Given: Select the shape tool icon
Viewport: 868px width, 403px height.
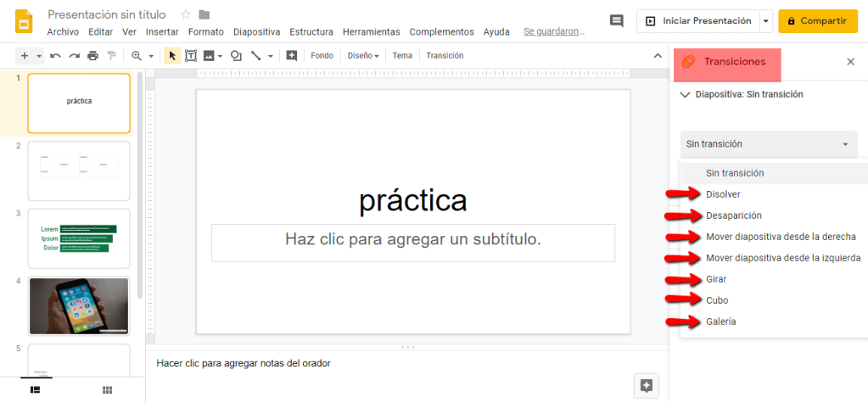Looking at the screenshot, I should 236,56.
